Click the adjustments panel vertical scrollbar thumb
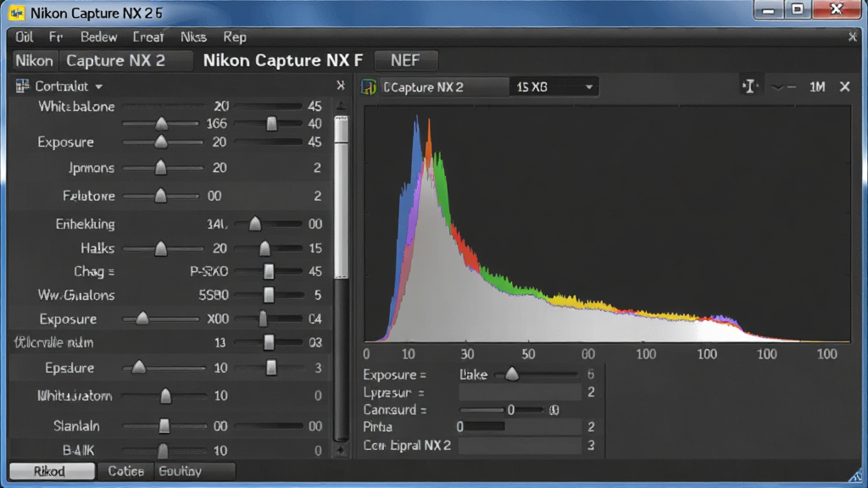Viewport: 868px width, 488px height. point(342,197)
